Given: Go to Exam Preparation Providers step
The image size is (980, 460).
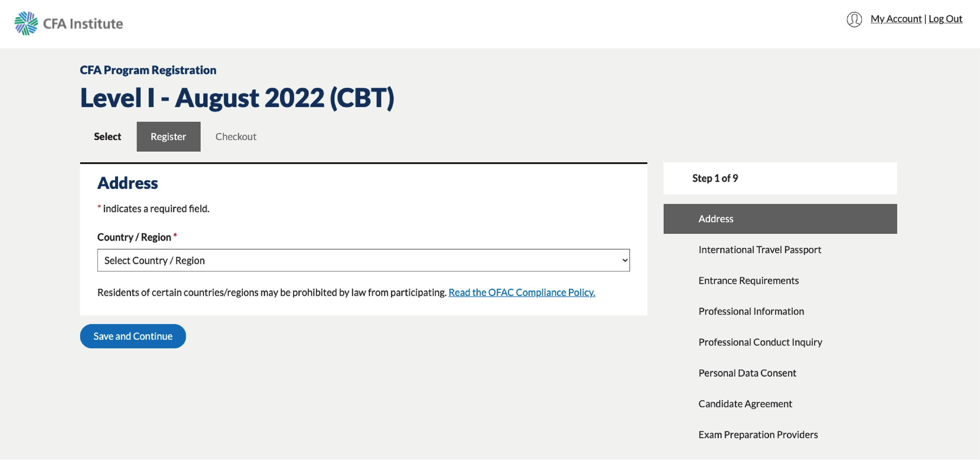Looking at the screenshot, I should (x=758, y=435).
